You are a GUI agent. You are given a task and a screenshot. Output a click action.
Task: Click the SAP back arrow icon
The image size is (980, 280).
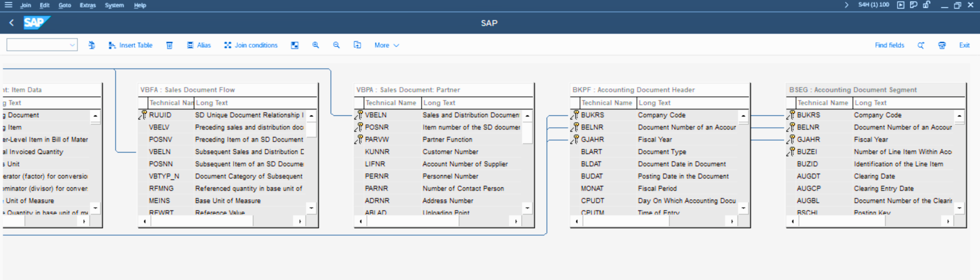coord(11,23)
